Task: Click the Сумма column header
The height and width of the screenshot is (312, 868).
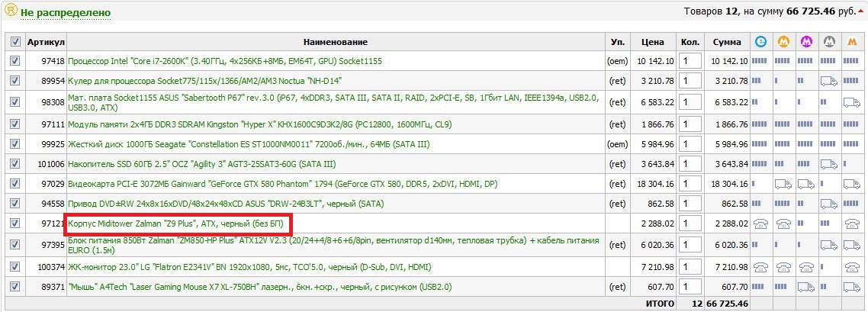Action: (727, 42)
